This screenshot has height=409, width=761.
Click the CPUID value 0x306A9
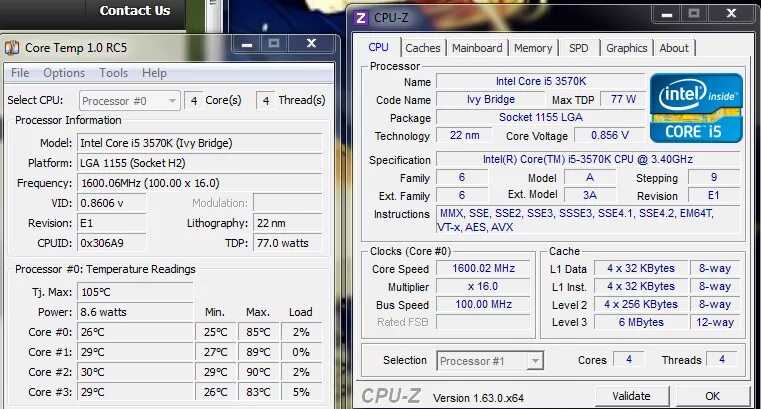coord(112,243)
